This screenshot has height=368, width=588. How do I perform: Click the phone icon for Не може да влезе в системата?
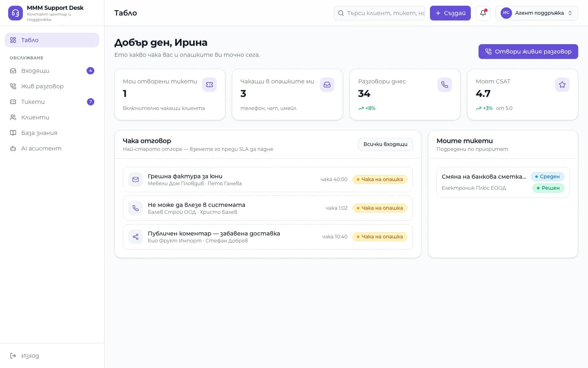(136, 208)
